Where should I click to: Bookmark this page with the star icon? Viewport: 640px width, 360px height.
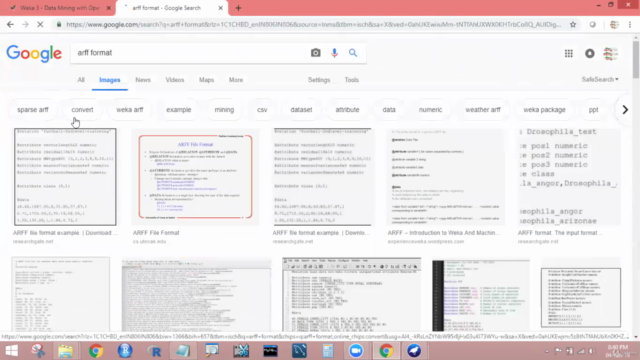coord(573,24)
